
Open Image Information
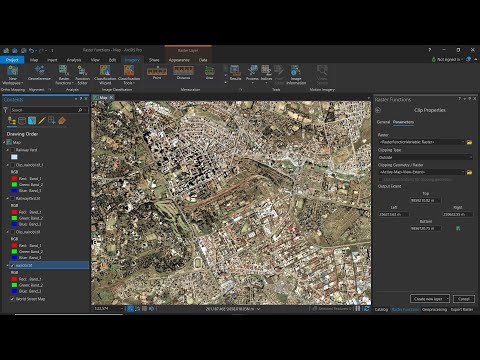coord(296,75)
